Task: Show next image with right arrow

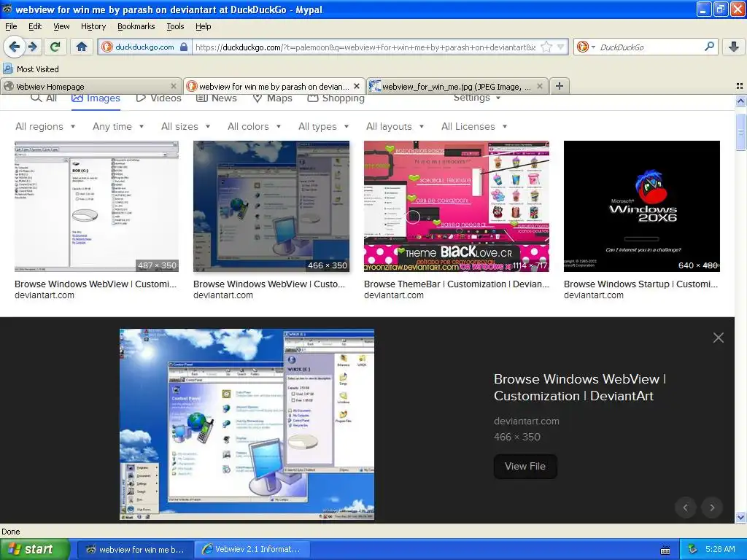Action: click(x=712, y=507)
